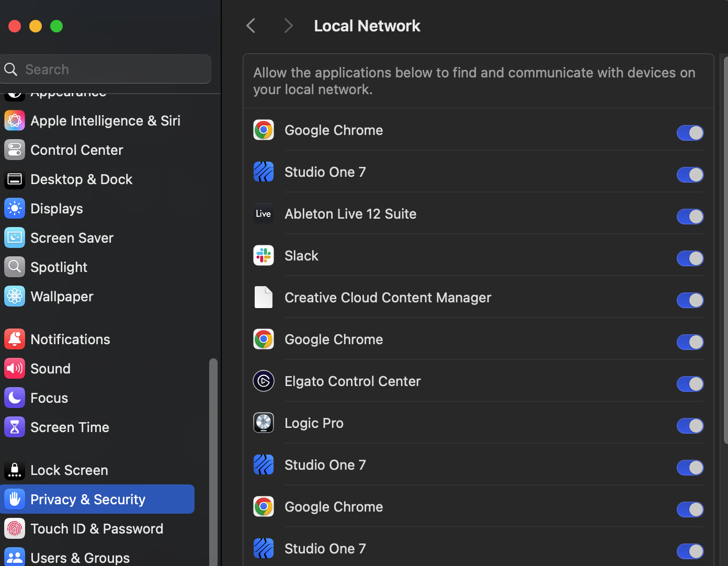The width and height of the screenshot is (728, 566).
Task: Click the Privacy & Security hand icon
Action: pos(15,500)
